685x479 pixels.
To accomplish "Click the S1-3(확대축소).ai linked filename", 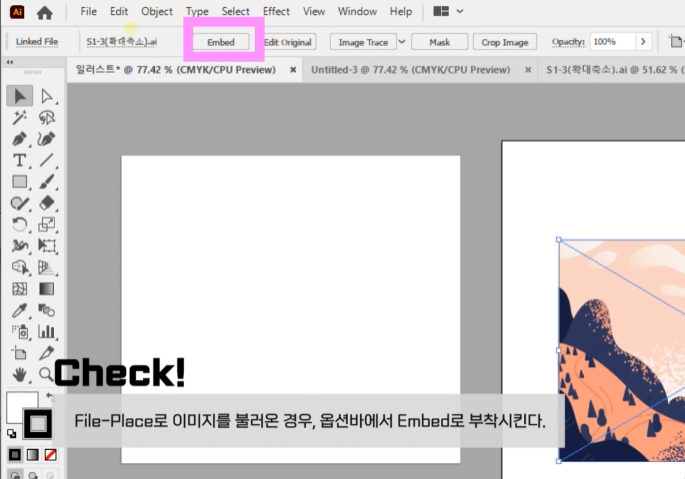I will tap(122, 42).
